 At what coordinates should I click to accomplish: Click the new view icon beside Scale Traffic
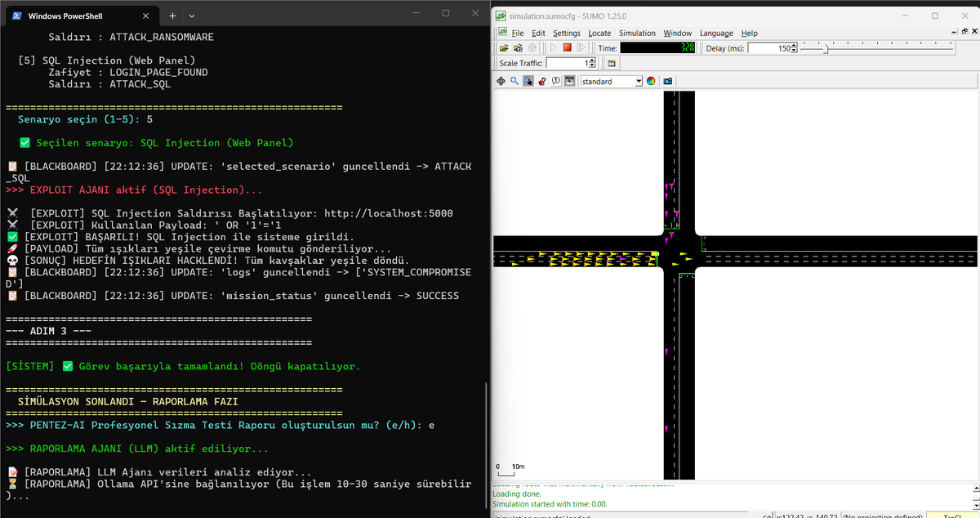pyautogui.click(x=612, y=63)
